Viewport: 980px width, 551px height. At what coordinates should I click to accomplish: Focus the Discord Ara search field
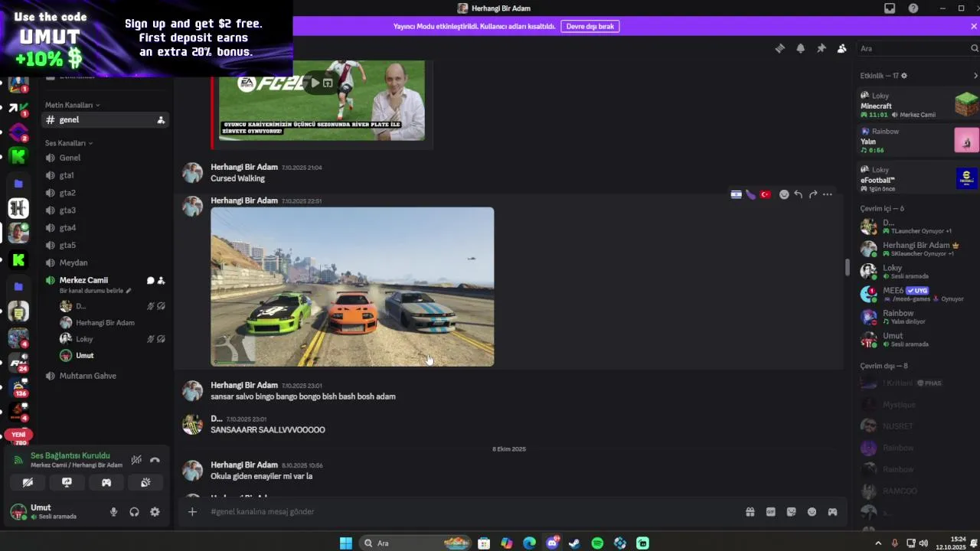click(x=911, y=48)
